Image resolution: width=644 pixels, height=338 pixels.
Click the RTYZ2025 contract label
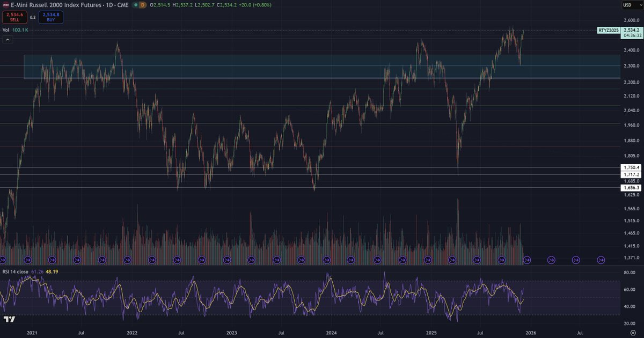(x=609, y=31)
